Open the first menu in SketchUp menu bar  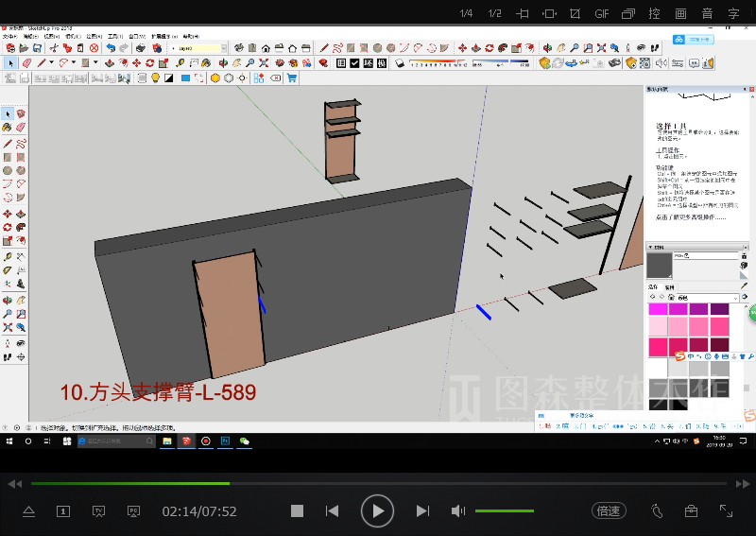(x=9, y=36)
